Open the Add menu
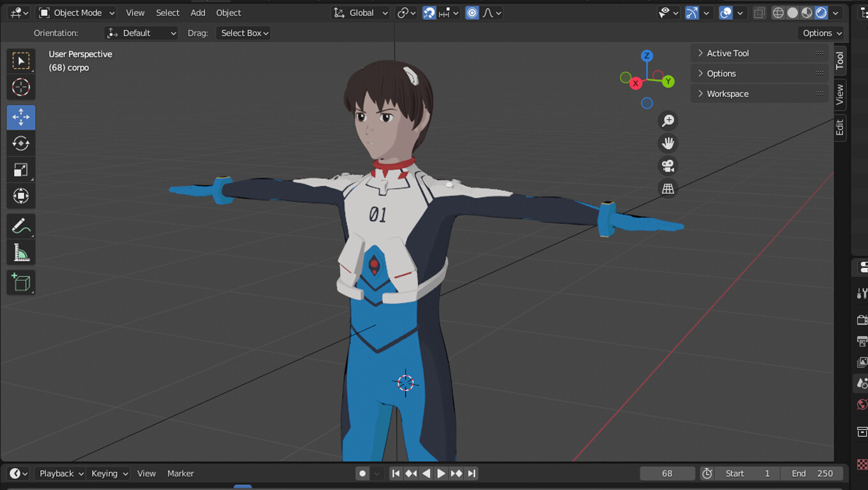 pos(198,13)
